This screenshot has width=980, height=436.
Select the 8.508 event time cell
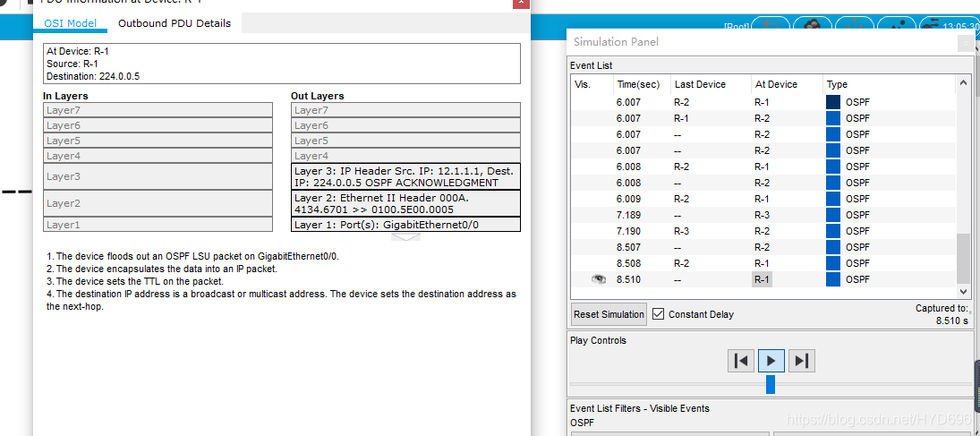coord(628,263)
